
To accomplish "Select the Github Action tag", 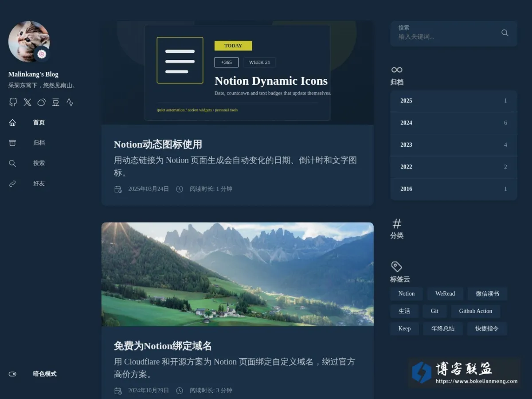I will pyautogui.click(x=476, y=311).
